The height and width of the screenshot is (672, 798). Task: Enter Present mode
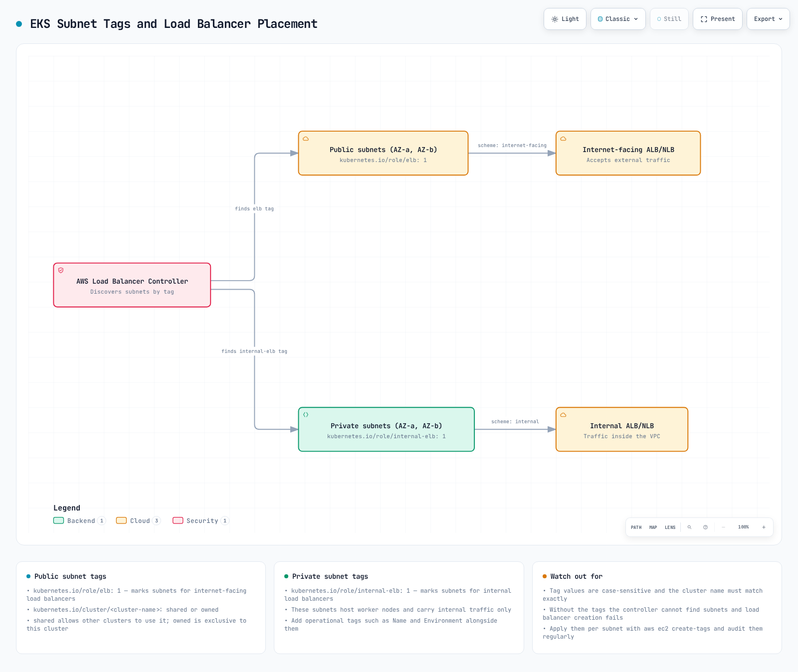click(717, 19)
